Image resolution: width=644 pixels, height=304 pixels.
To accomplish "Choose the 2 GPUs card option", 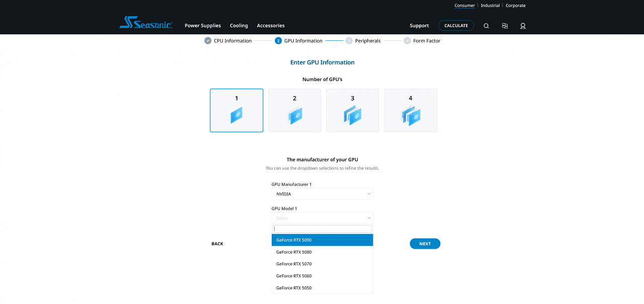I will (x=294, y=110).
